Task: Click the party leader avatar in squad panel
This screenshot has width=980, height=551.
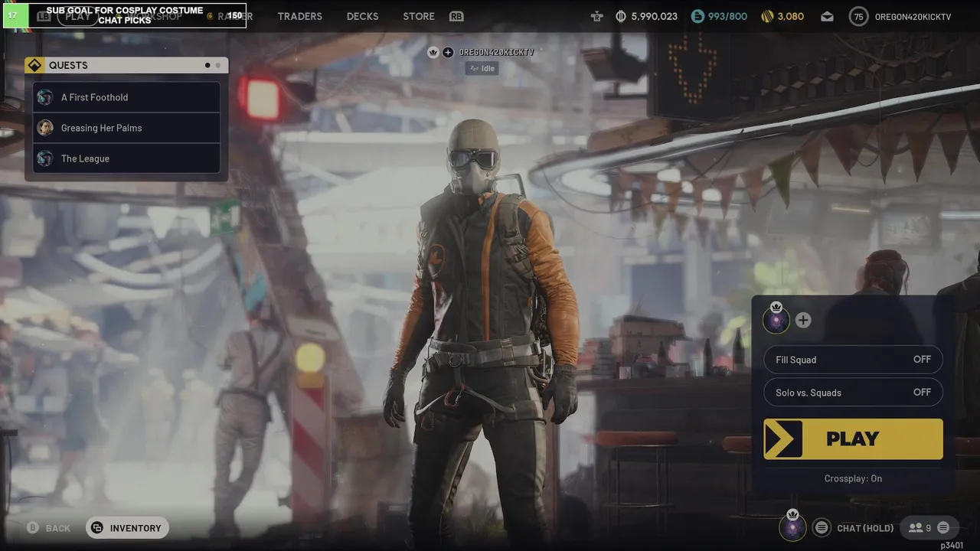Action: pos(776,319)
